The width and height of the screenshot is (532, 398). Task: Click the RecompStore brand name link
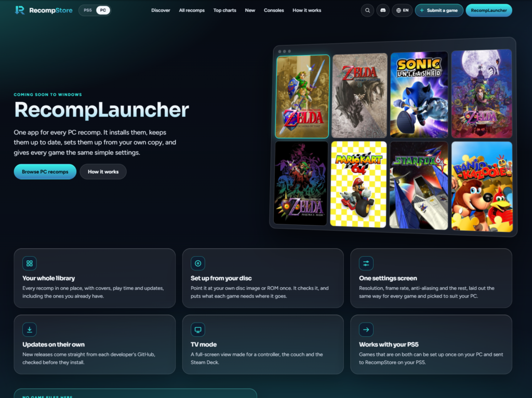[x=51, y=10]
